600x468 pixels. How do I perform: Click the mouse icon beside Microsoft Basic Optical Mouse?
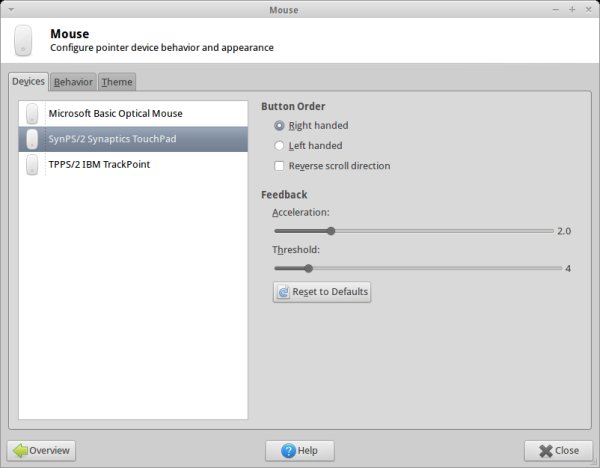[32, 114]
